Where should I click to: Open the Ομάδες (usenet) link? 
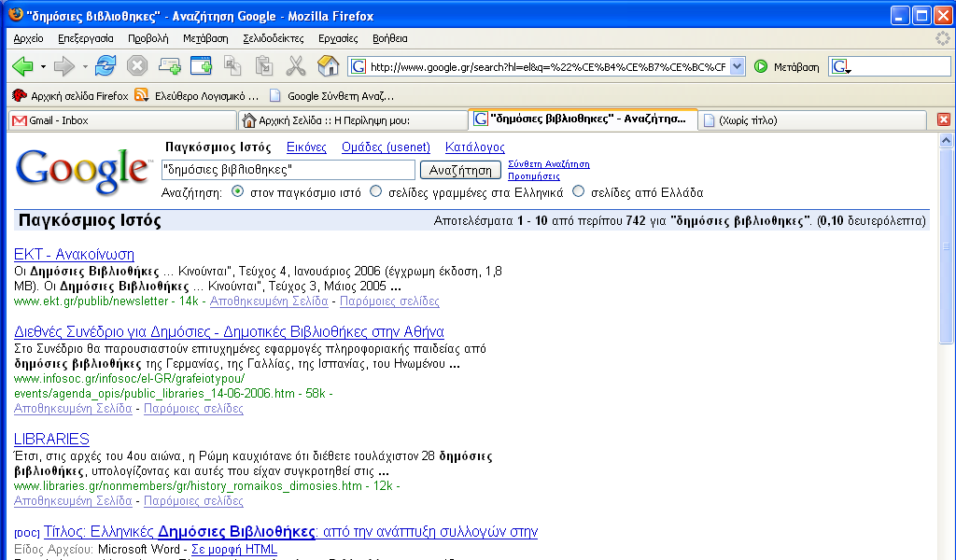click(386, 147)
